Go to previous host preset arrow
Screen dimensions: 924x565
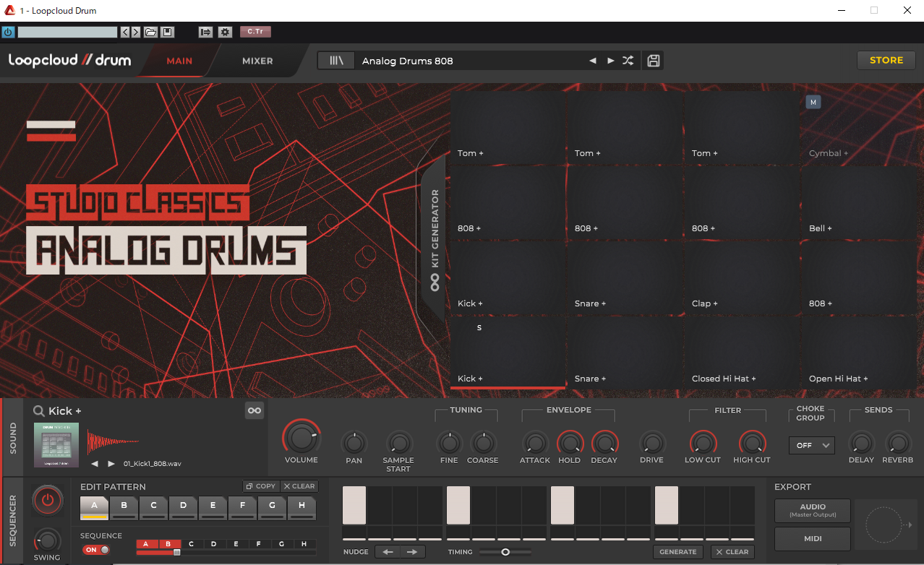tap(125, 32)
